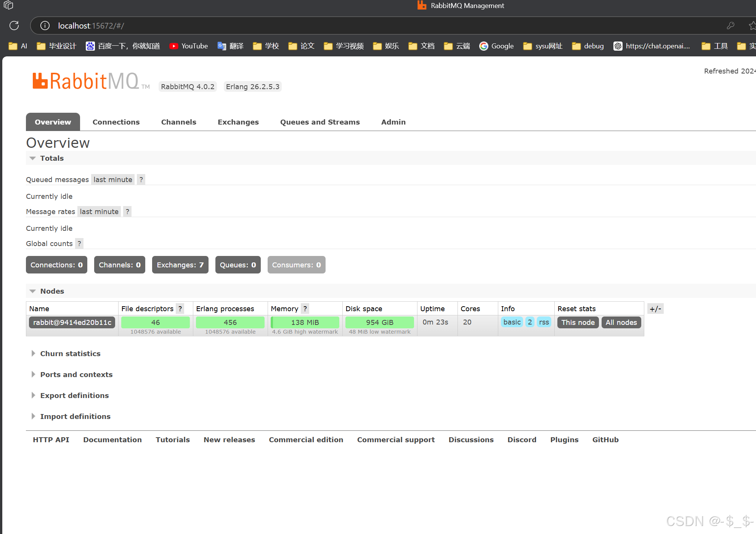Open the 娱乐 bookmarks folder
Image resolution: width=756 pixels, height=534 pixels.
coord(386,46)
